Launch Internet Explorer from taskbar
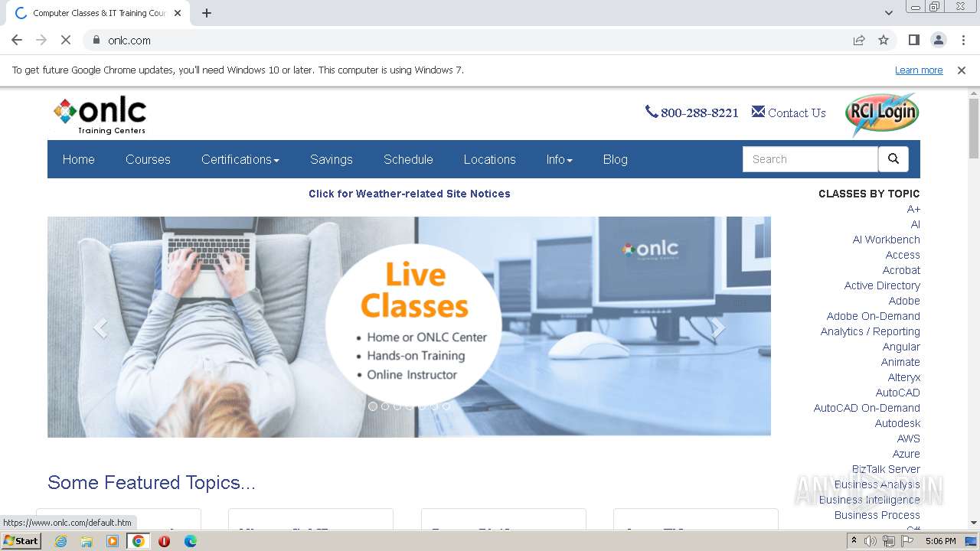Screen dimensions: 980x551 click(60, 541)
